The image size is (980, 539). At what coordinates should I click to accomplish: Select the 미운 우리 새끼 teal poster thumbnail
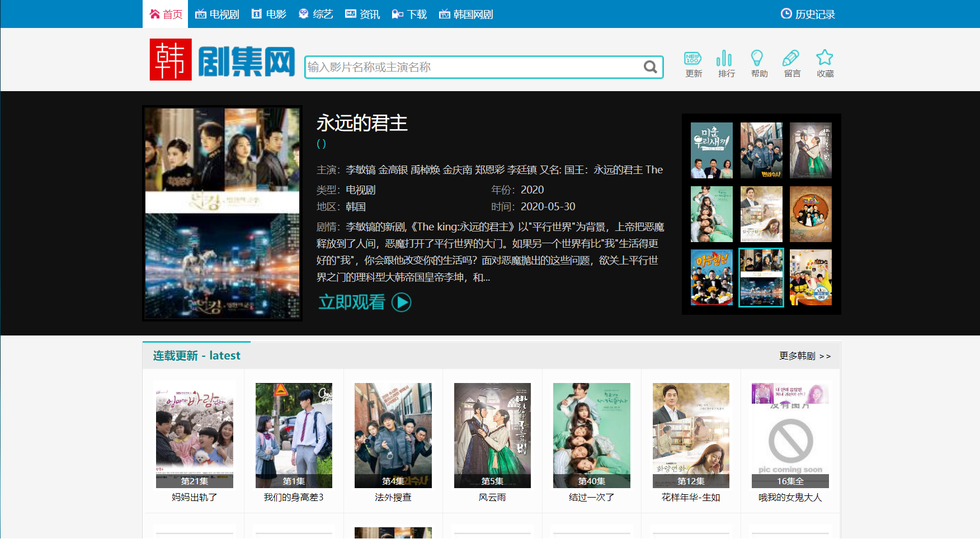(x=712, y=150)
